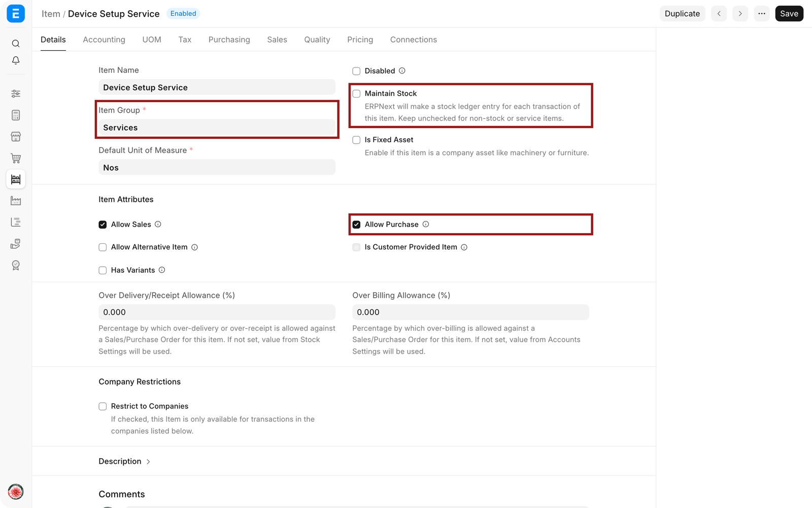This screenshot has width=812, height=508.
Task: Open the Default Unit of Measure field
Action: pos(217,167)
